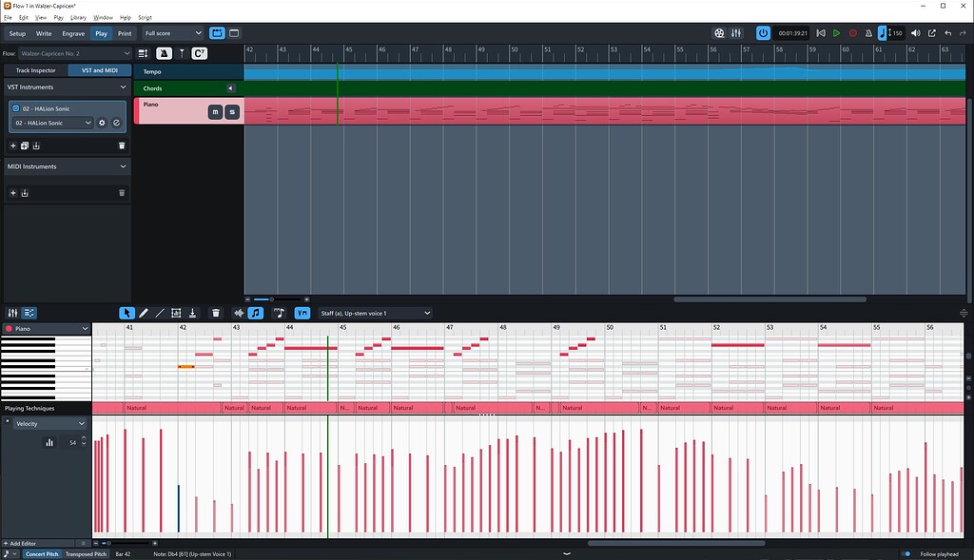Screen dimensions: 974x560
Task: Open the Full score layout dropdown
Action: [x=171, y=32]
